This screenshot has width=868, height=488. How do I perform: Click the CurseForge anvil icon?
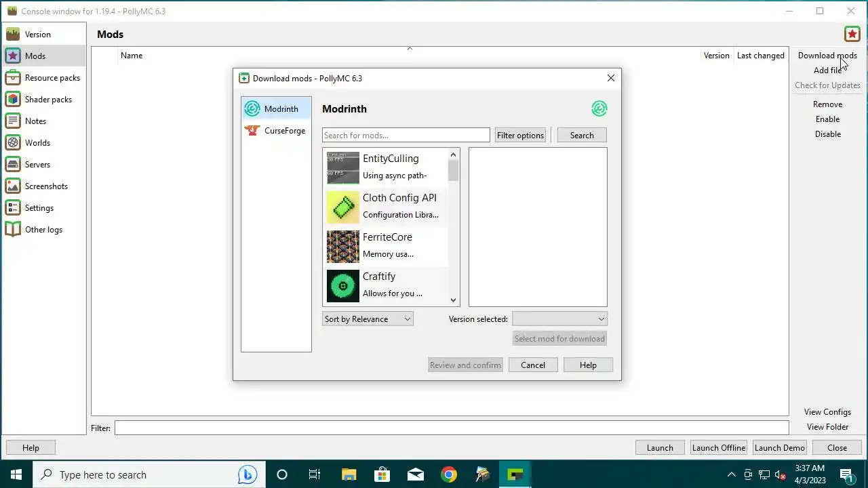click(252, 131)
